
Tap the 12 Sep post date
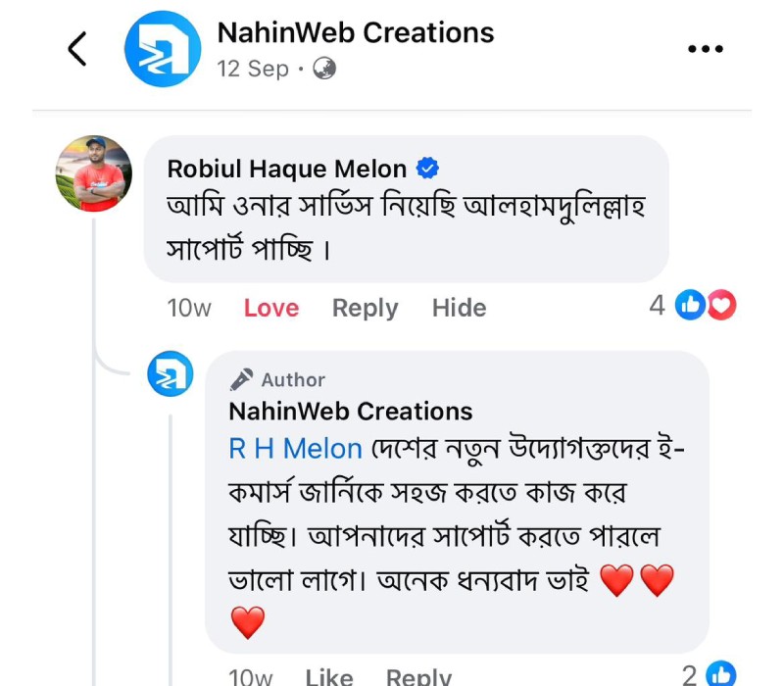pos(253,69)
